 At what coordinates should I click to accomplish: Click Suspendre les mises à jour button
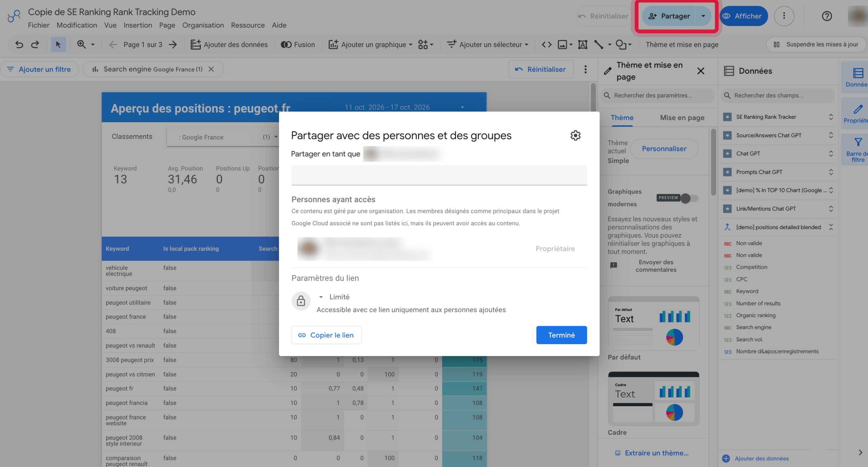[816, 44]
